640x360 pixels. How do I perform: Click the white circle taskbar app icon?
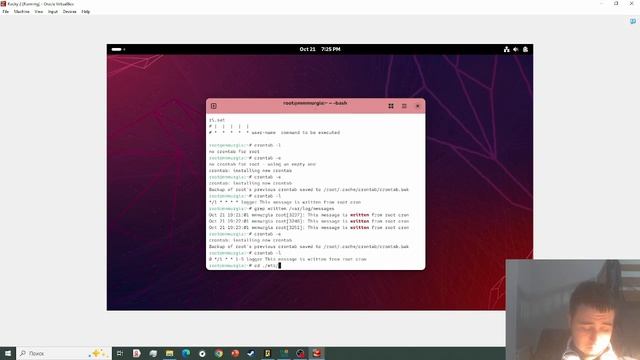coord(202,353)
